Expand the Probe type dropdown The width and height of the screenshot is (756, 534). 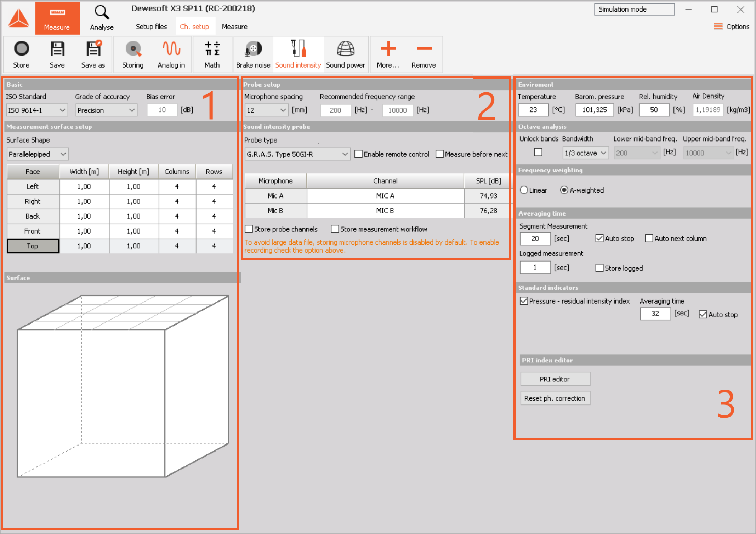click(x=297, y=154)
